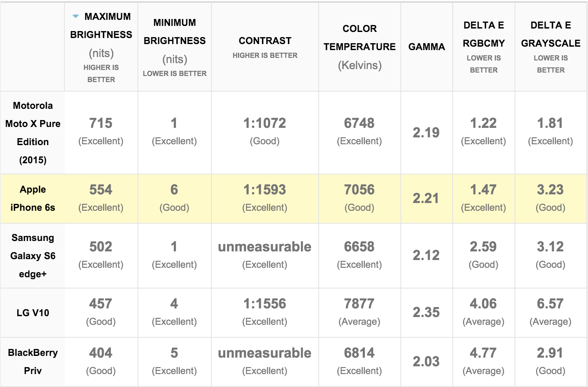Select Samsung Galaxy S6 edge+ unmeasurable contrast cell
Viewport: 588px width, 387px height.
265,247
